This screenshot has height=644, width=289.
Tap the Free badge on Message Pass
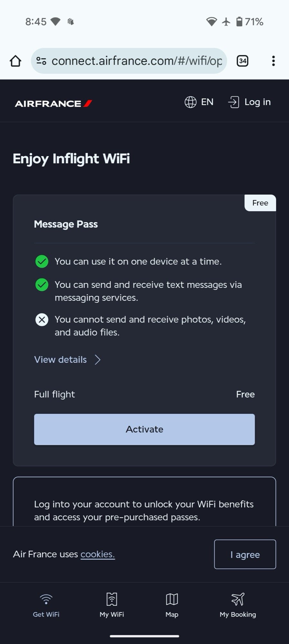pyautogui.click(x=260, y=203)
